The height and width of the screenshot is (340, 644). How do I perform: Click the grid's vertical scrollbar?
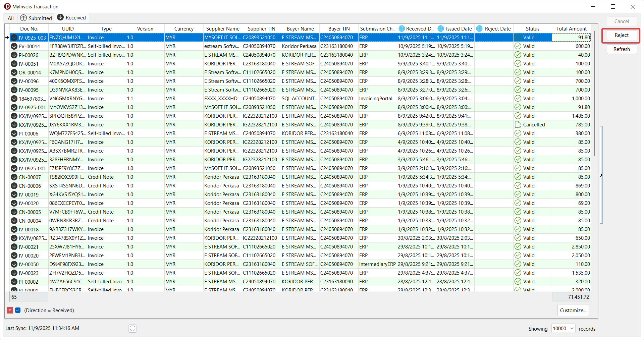pyautogui.click(x=594, y=94)
